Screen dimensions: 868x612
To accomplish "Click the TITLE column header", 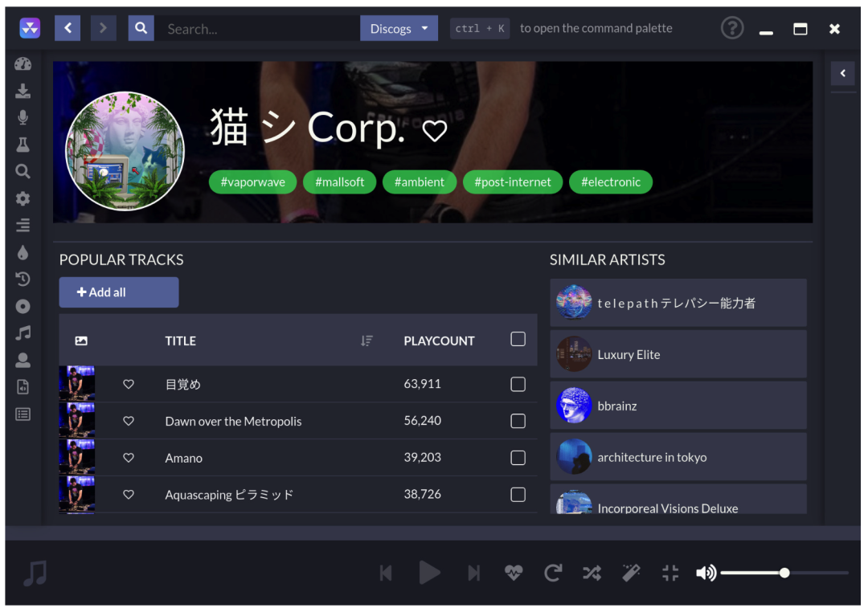I will pos(181,341).
